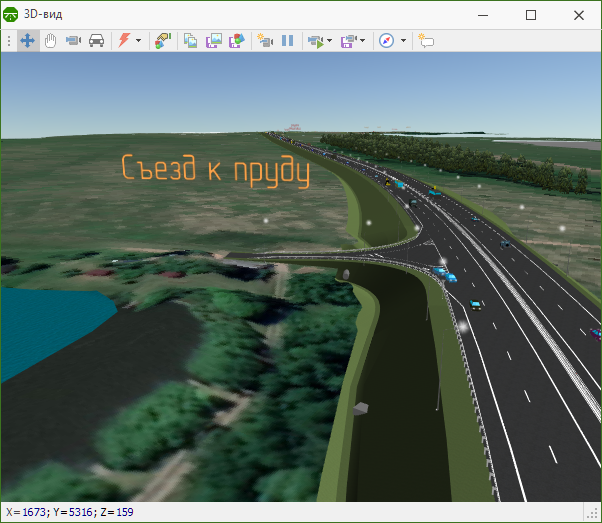Add a 3D annotation label
Screen dimensions: 602x523
click(x=426, y=41)
